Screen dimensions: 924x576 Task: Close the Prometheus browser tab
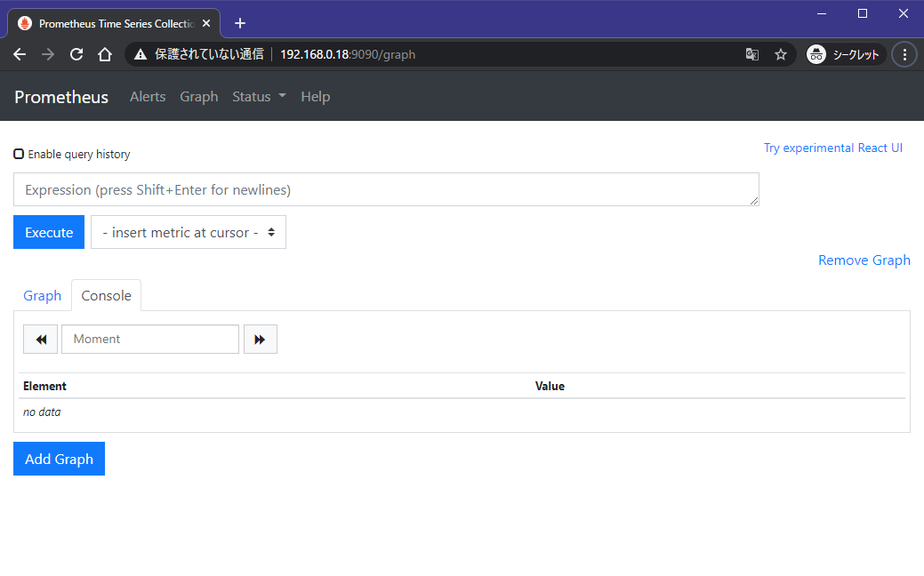coord(206,24)
